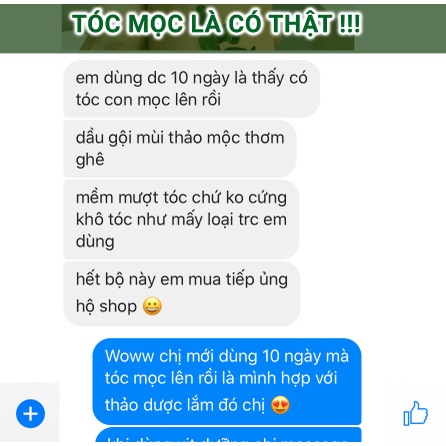Send a thumbs-up like

415,413
